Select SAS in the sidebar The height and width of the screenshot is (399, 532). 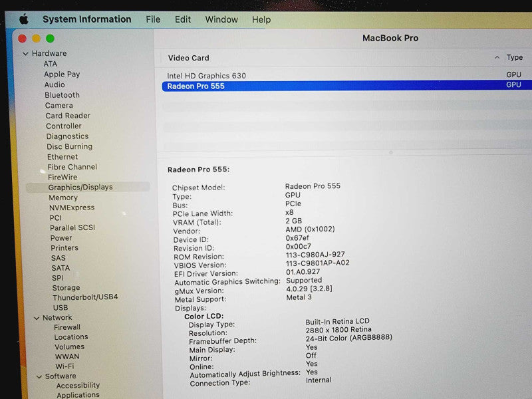pos(59,258)
